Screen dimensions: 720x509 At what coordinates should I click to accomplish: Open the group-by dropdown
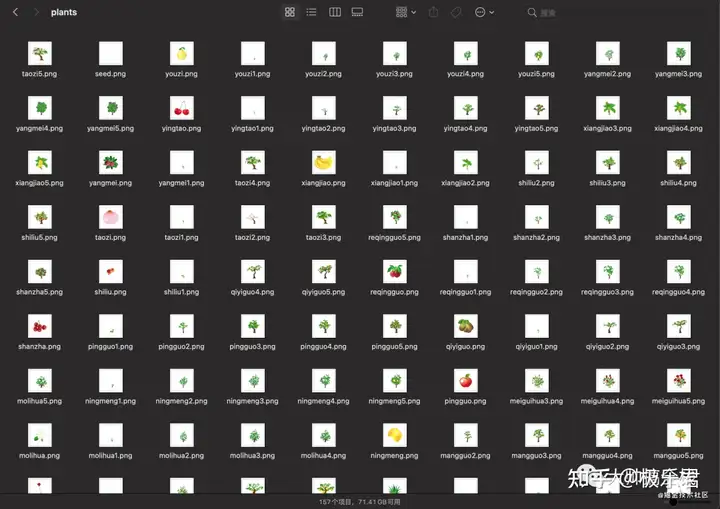click(406, 12)
